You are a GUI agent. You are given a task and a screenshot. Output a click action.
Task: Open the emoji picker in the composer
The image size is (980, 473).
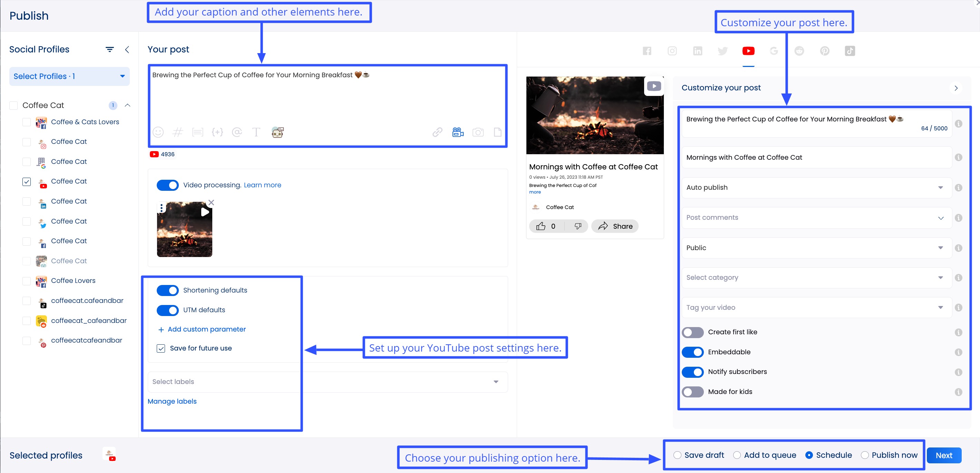[x=158, y=132]
